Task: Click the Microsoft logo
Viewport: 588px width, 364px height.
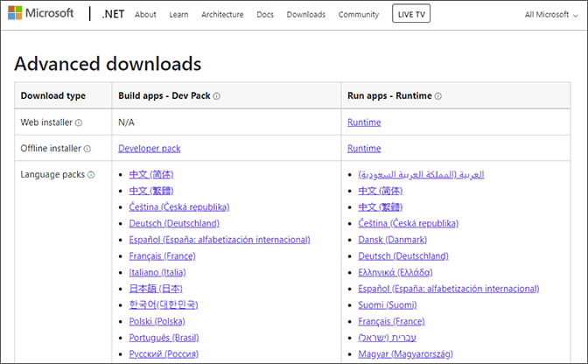Action: pos(45,14)
